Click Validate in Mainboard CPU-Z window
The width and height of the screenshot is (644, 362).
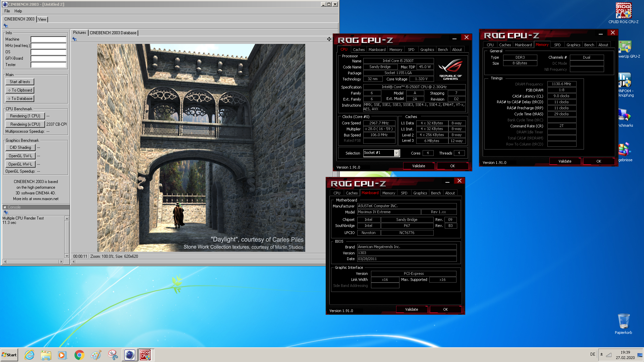pyautogui.click(x=412, y=309)
